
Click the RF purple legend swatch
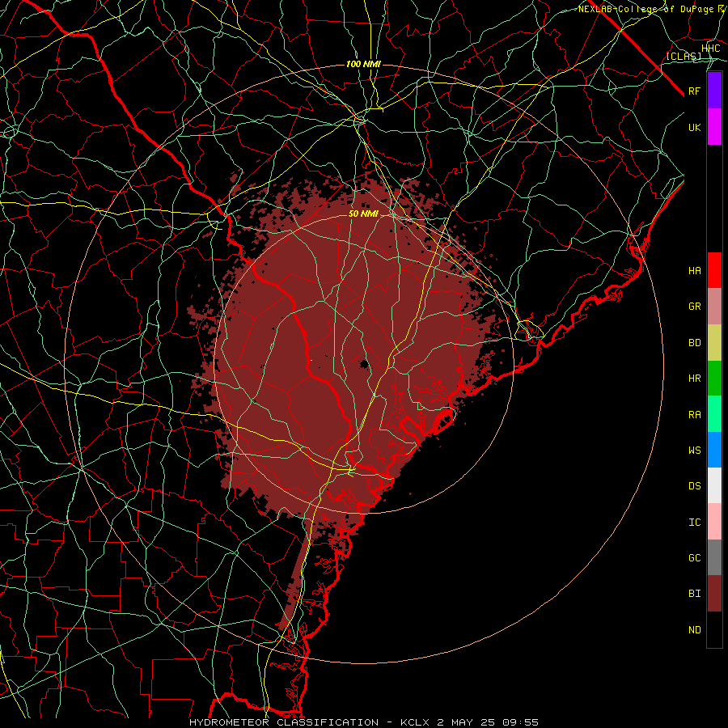pyautogui.click(x=714, y=91)
